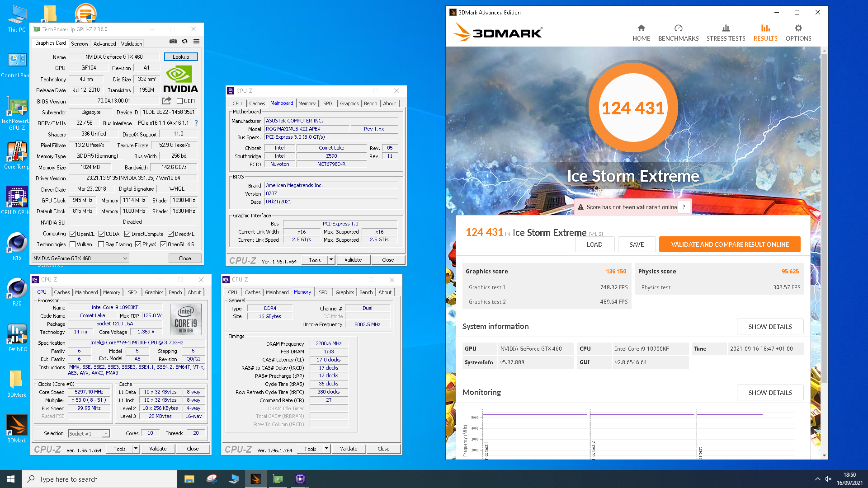Click the GPU-Z refresh icon
Image resolution: width=868 pixels, height=488 pixels.
pos(184,41)
